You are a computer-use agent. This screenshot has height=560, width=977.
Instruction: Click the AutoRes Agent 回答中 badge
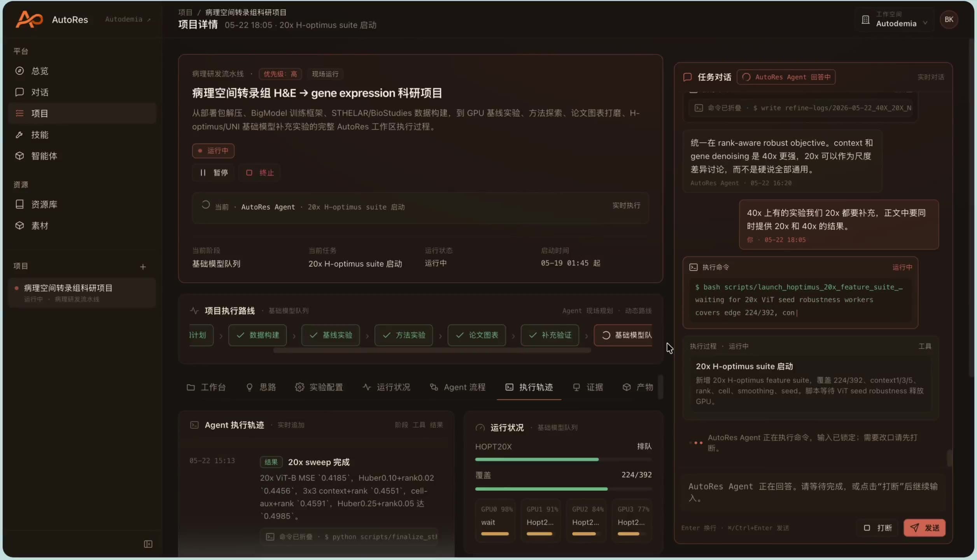point(786,77)
